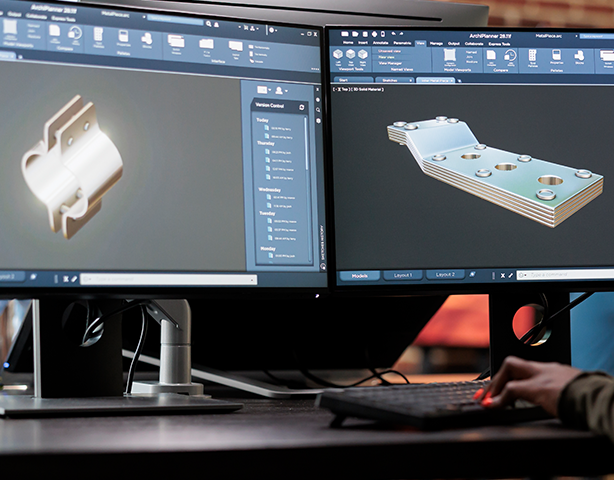This screenshot has height=480, width=614.
Task: Click the command input field on left monitor
Action: (169, 280)
